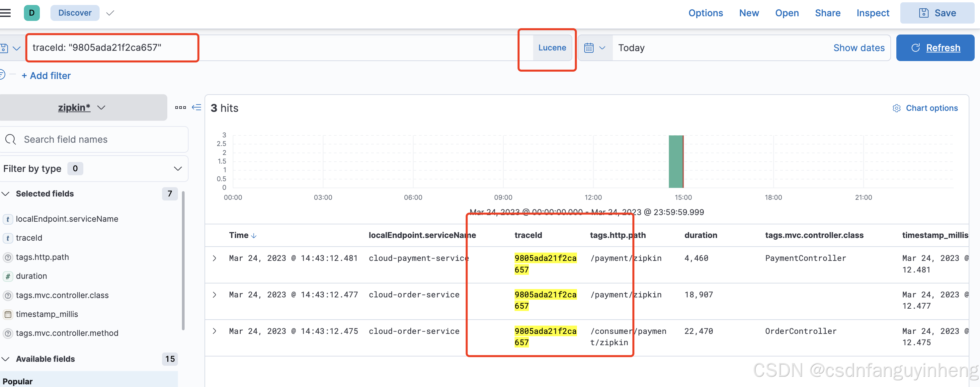Save the current search
Viewport: 980px width, 387px height.
pos(937,13)
